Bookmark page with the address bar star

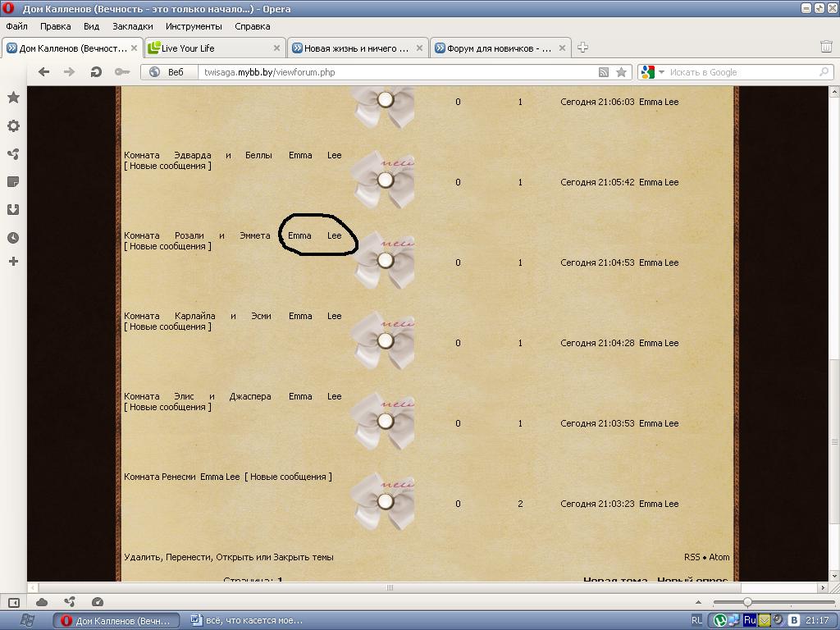tap(622, 72)
